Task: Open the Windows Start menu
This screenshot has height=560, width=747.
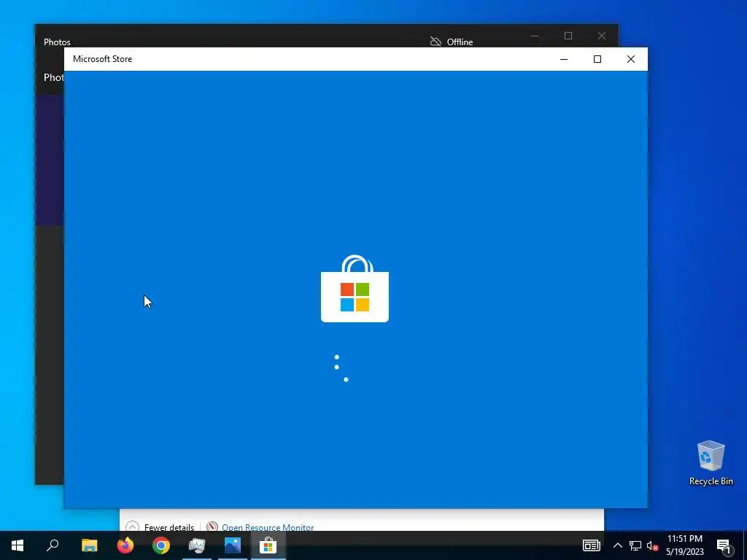Action: pos(18,545)
